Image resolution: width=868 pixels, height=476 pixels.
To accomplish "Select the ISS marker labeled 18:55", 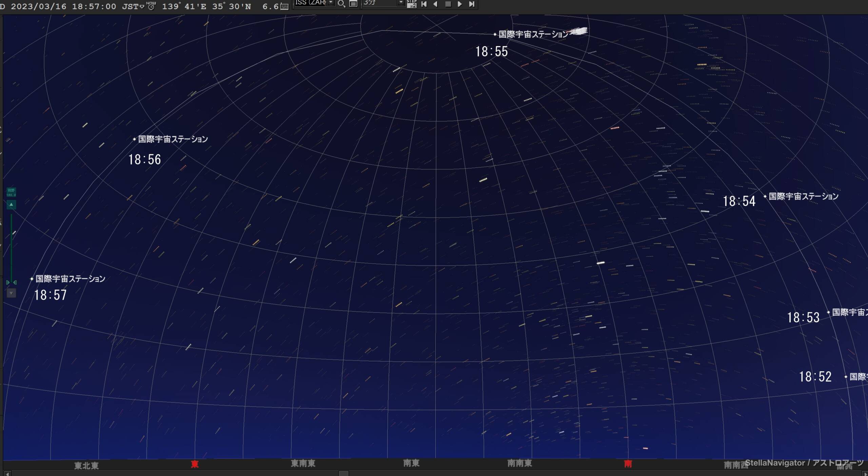I will pyautogui.click(x=495, y=34).
